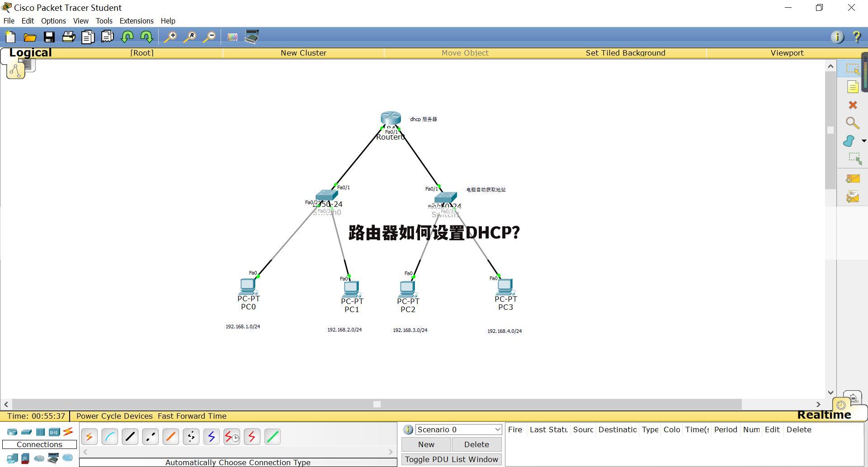
Task: Add a Simple PDU envelope
Action: coord(853,179)
